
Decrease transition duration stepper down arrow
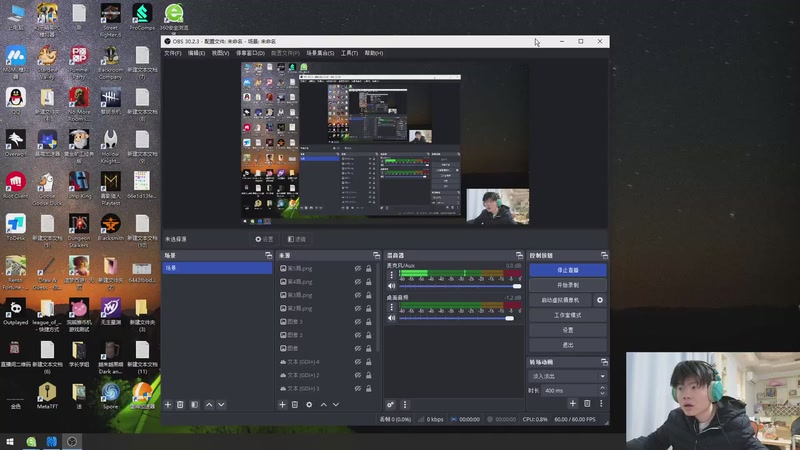(603, 393)
